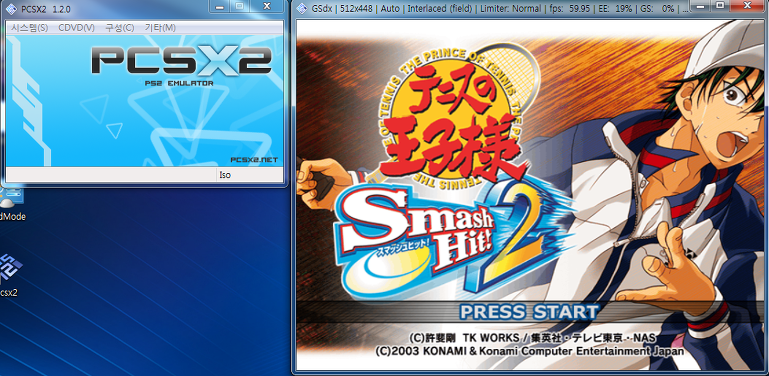Select the desktop icon labeled dMode
The height and width of the screenshot is (376, 769).
(11, 203)
